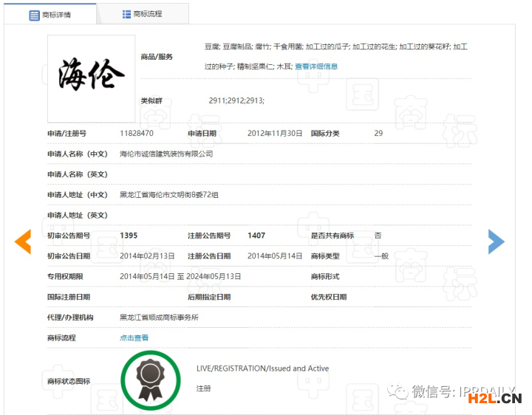Switch to the 商标详情 tab

click(50, 14)
